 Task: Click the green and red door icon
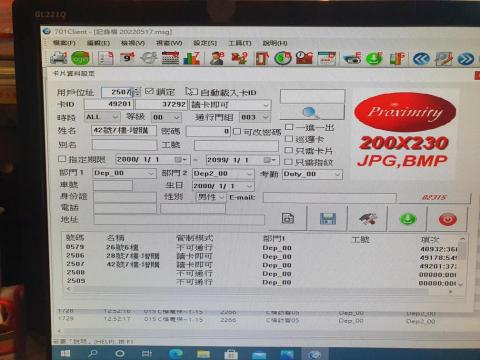397,59
